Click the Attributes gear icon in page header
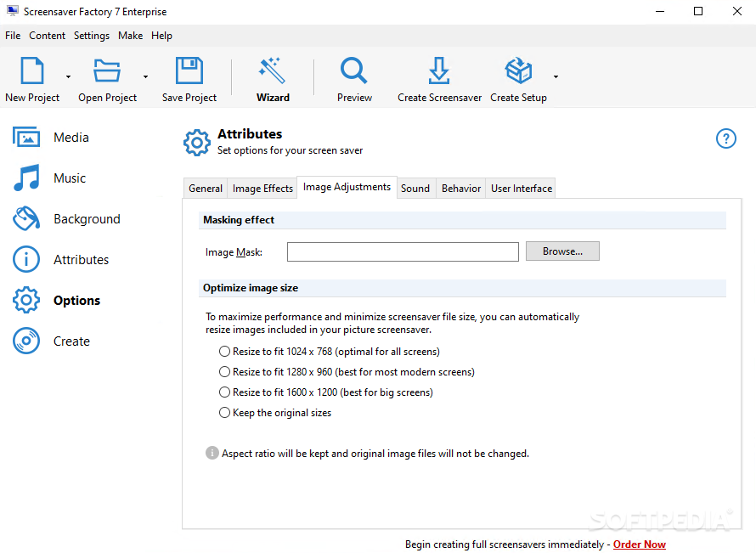Viewport: 756px width, 553px height. (x=197, y=142)
